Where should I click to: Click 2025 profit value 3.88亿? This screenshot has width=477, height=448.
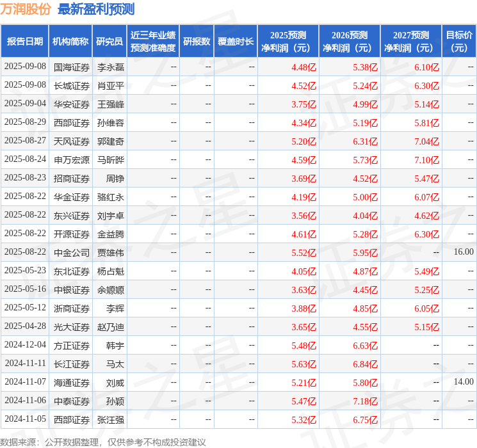303,308
